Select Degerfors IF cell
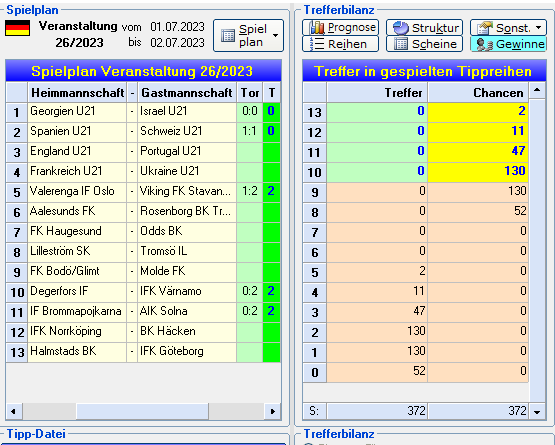The height and width of the screenshot is (445, 555). click(77, 292)
